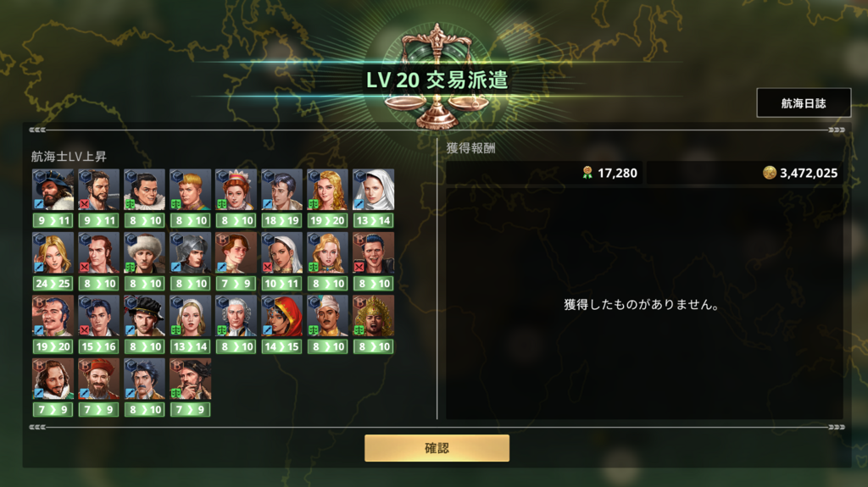
Task: Click the medal reward icon beside 17,280
Action: coord(587,173)
